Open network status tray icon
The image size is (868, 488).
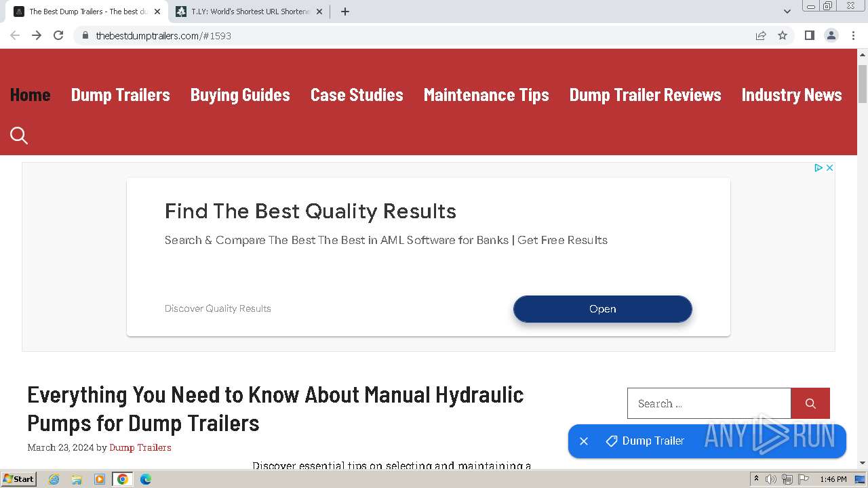787,479
